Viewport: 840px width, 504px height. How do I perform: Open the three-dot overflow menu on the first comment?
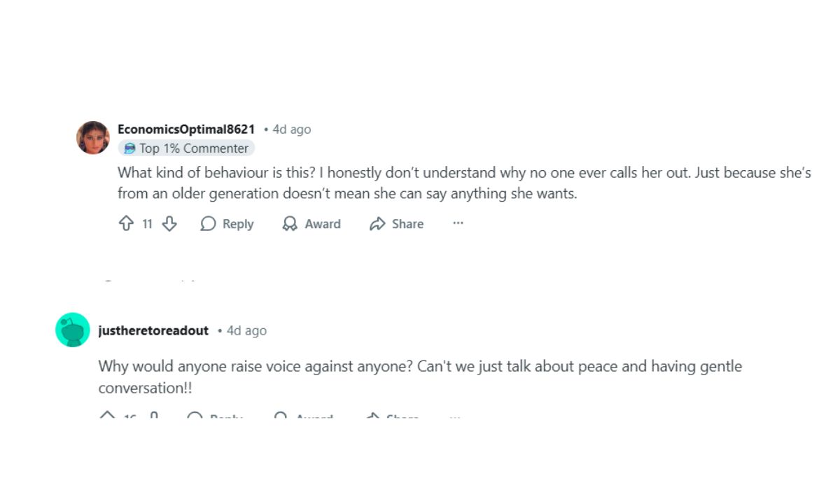pos(458,223)
